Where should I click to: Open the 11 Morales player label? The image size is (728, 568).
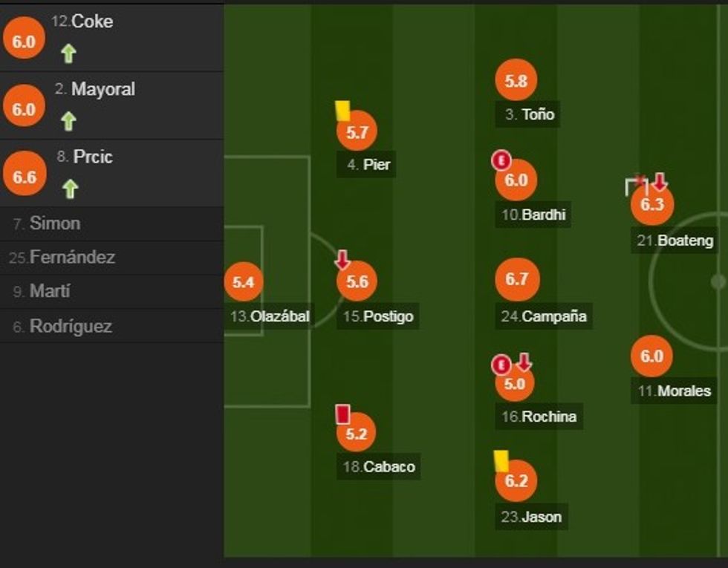675,391
